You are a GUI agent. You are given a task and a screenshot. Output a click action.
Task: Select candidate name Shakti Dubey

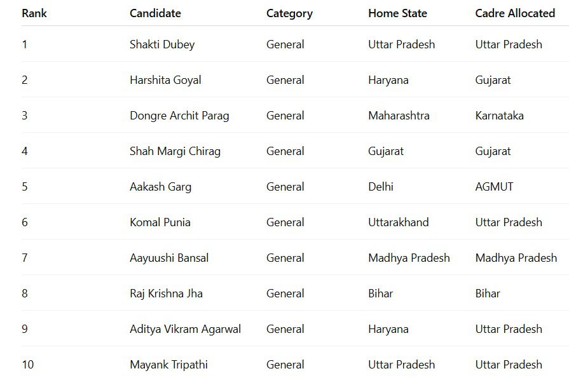pos(162,44)
